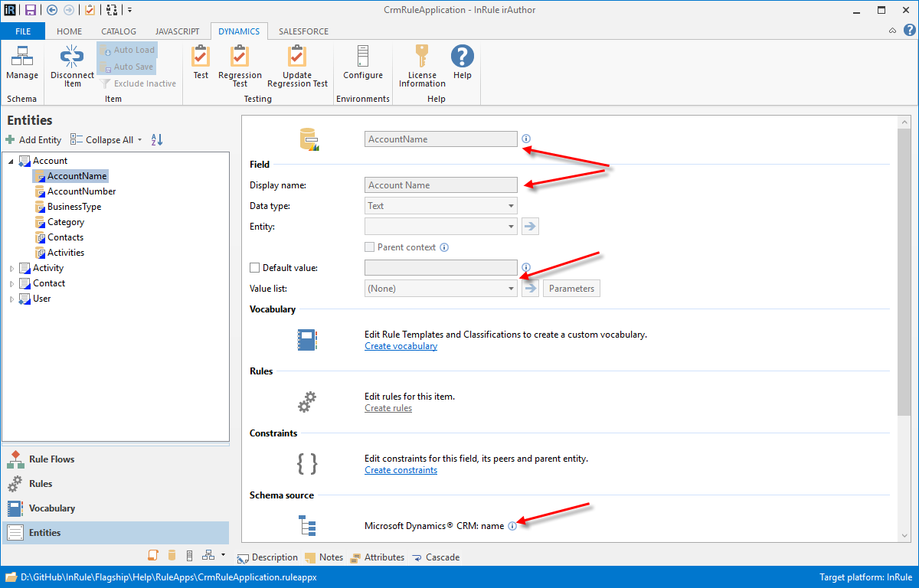The image size is (919, 588).
Task: Toggle Auto Load
Action: coord(127,50)
